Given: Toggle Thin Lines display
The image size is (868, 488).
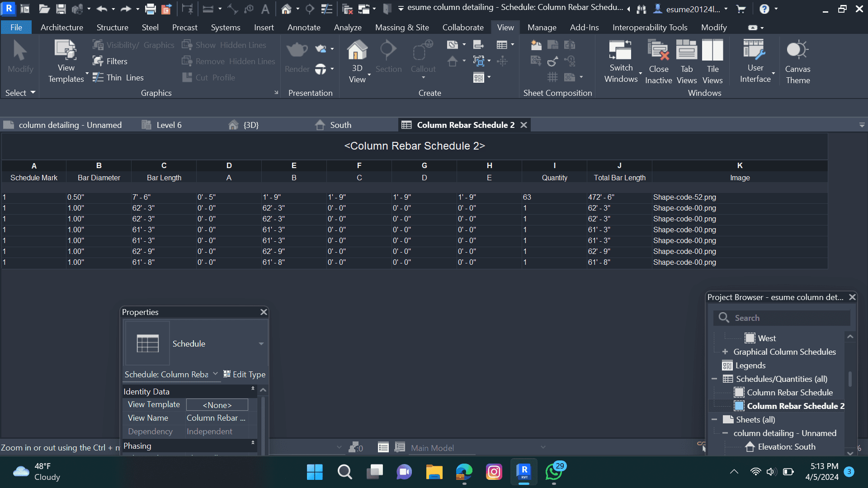Looking at the screenshot, I should [x=118, y=77].
